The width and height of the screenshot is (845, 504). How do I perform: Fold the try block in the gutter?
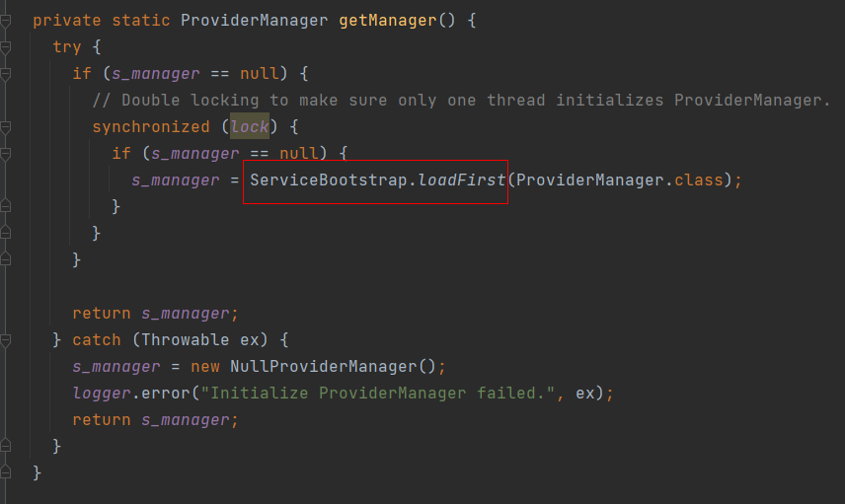click(5, 47)
